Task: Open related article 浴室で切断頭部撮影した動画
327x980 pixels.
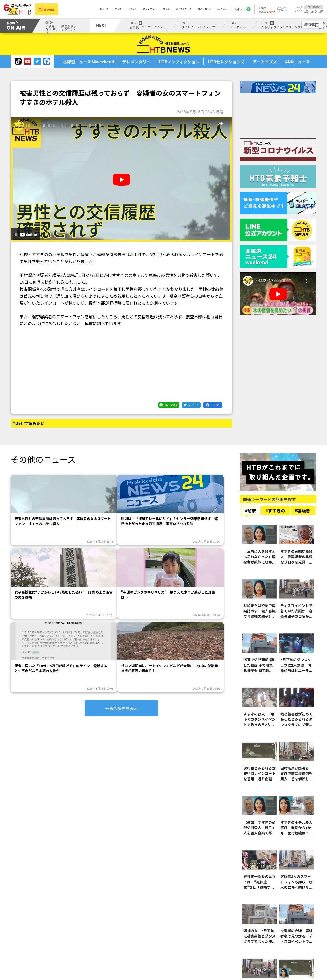Action: pyautogui.click(x=260, y=653)
